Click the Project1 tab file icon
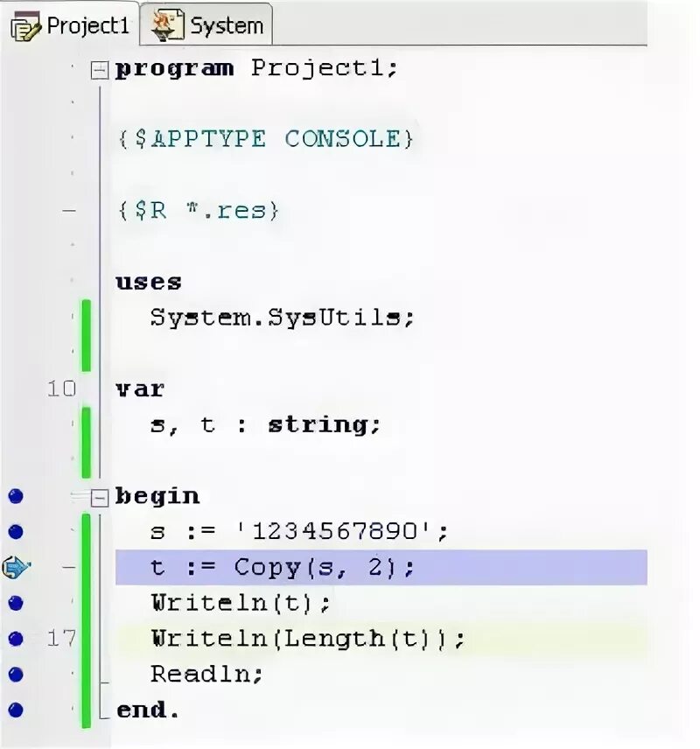The height and width of the screenshot is (749, 700). tap(25, 28)
